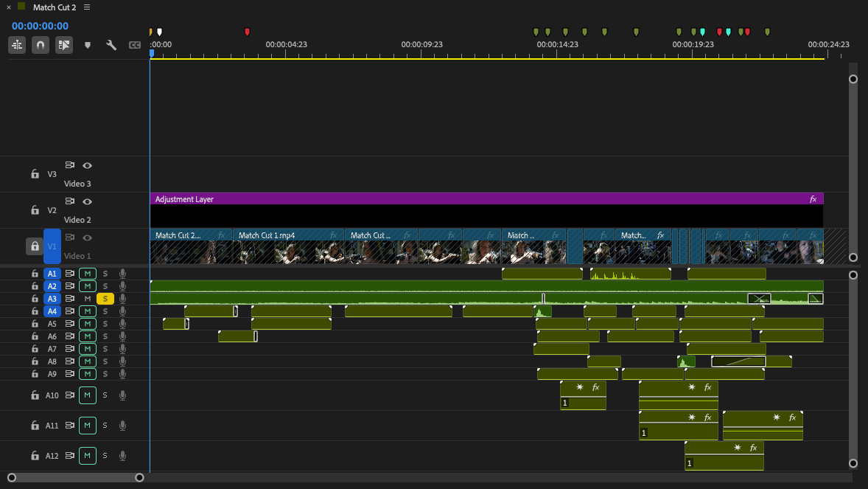Viewport: 868px width, 489px height.
Task: Toggle A9 track lock
Action: pyautogui.click(x=35, y=374)
